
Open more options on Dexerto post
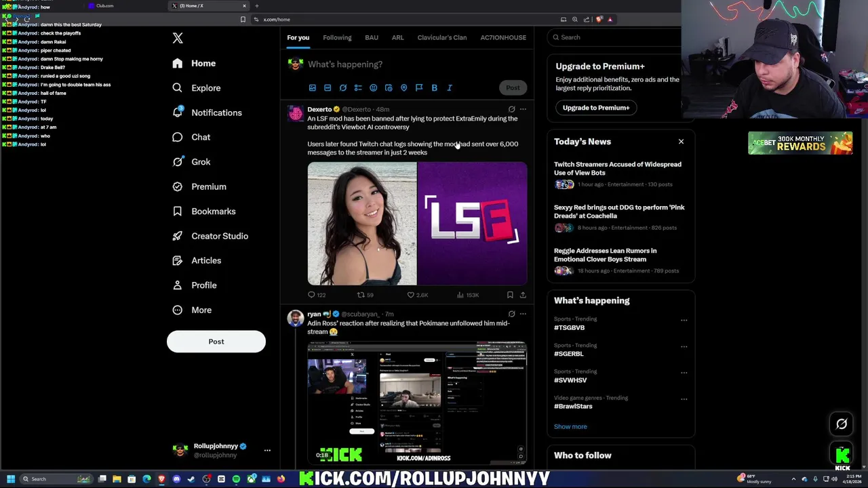pyautogui.click(x=523, y=109)
